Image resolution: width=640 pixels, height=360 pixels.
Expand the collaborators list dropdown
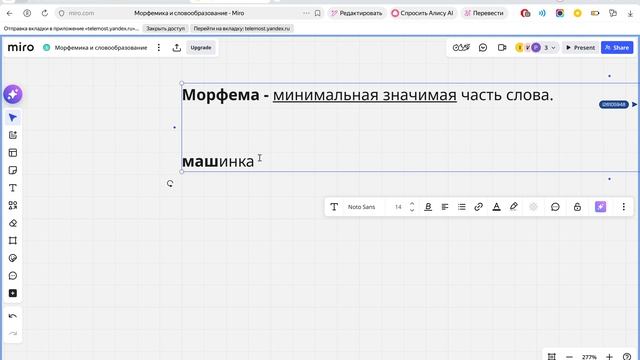point(549,48)
